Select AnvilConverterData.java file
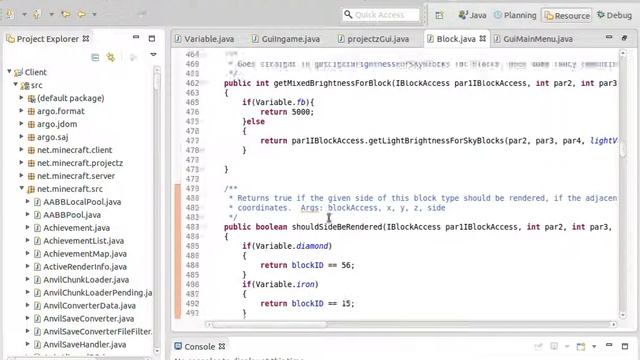This screenshot has width=640, height=360. pos(89,306)
